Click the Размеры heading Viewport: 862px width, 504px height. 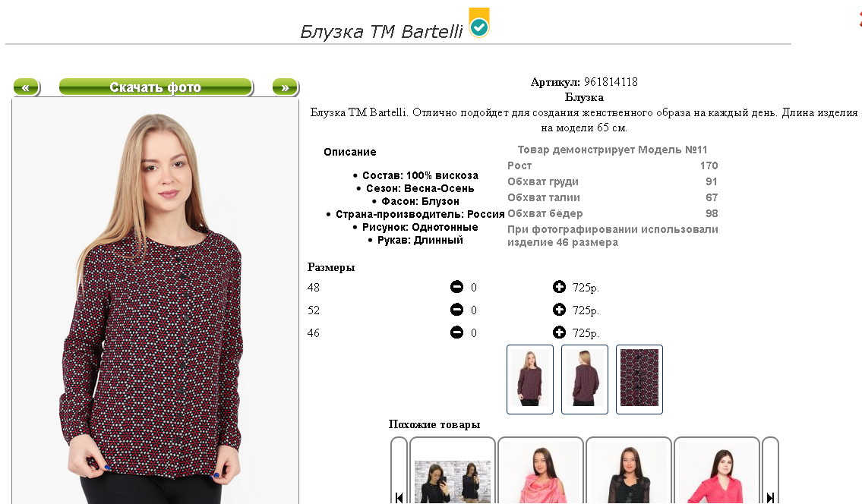point(331,268)
